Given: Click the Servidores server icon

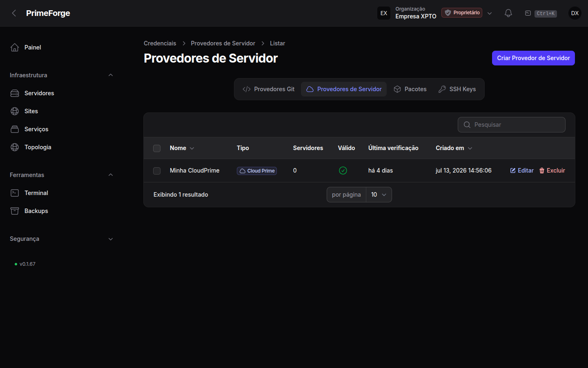Looking at the screenshot, I should point(15,93).
